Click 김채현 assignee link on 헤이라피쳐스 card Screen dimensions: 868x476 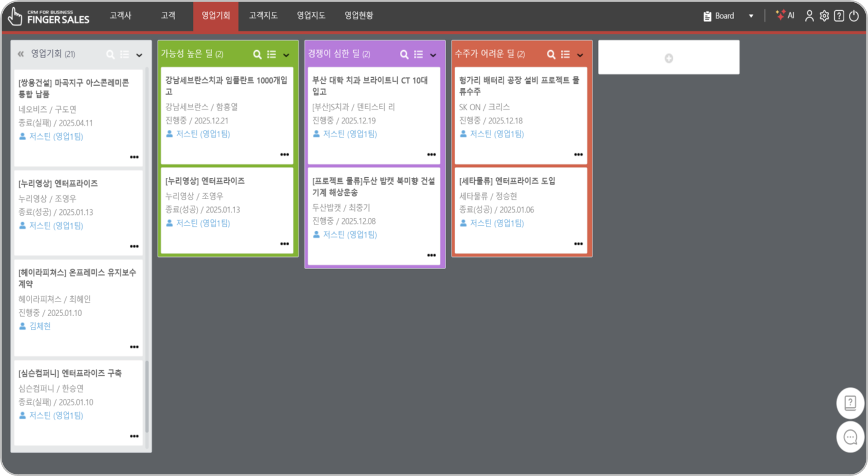click(40, 326)
